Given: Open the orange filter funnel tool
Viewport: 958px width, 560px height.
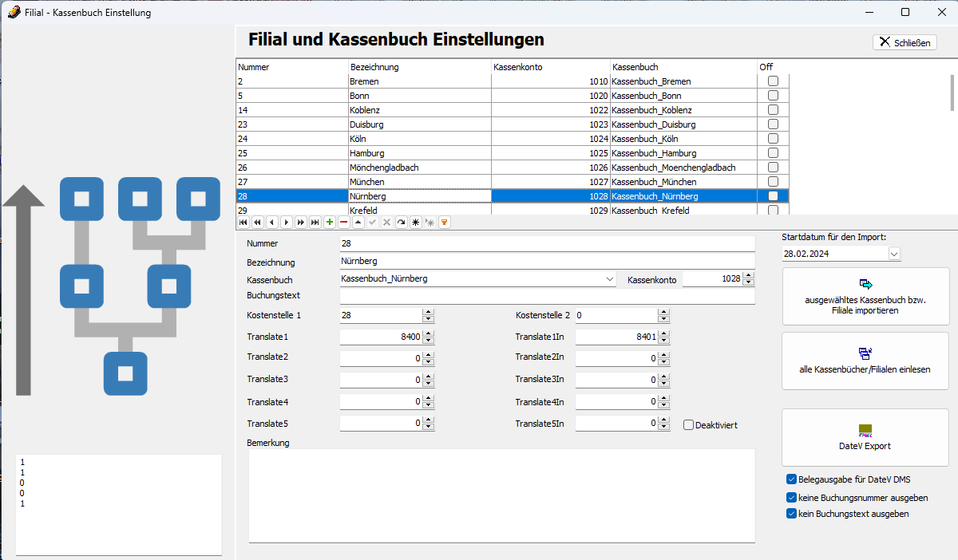Looking at the screenshot, I should (445, 222).
